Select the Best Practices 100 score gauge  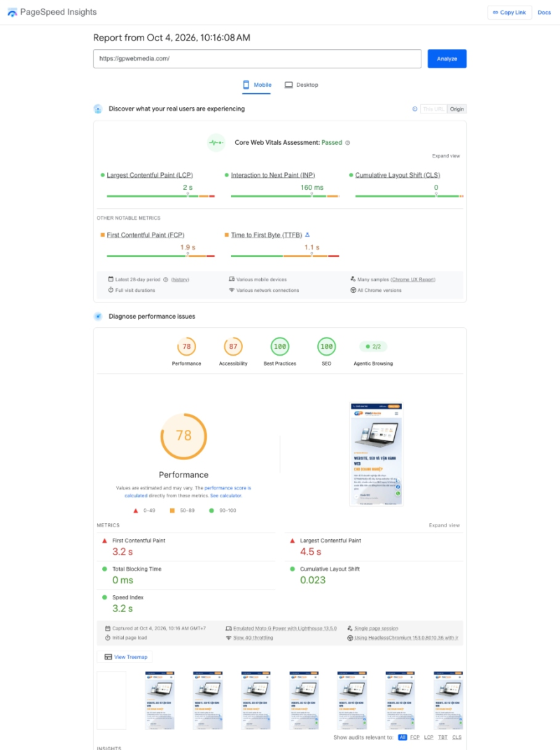pyautogui.click(x=280, y=347)
